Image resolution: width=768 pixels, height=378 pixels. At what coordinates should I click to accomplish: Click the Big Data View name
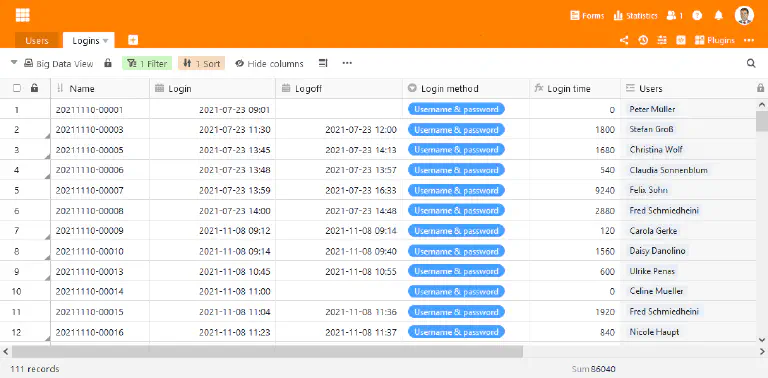[65, 64]
